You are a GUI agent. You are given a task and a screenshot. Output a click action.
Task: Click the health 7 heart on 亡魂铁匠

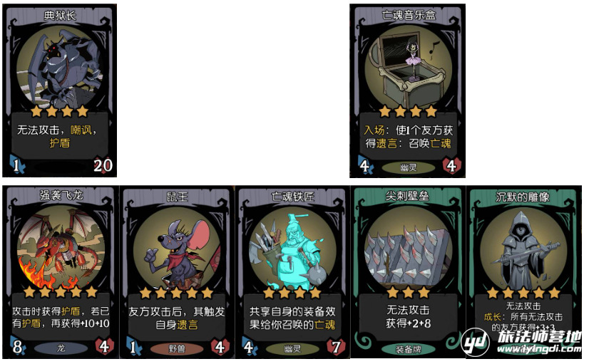335,347
